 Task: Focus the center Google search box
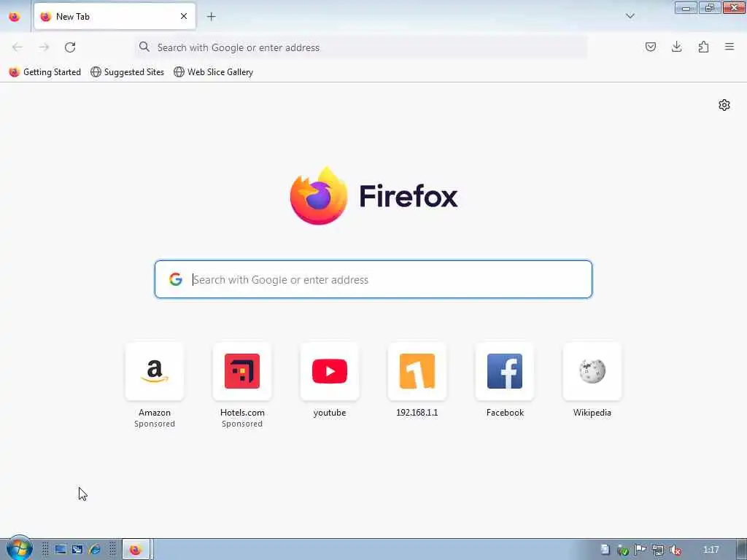coord(373,279)
